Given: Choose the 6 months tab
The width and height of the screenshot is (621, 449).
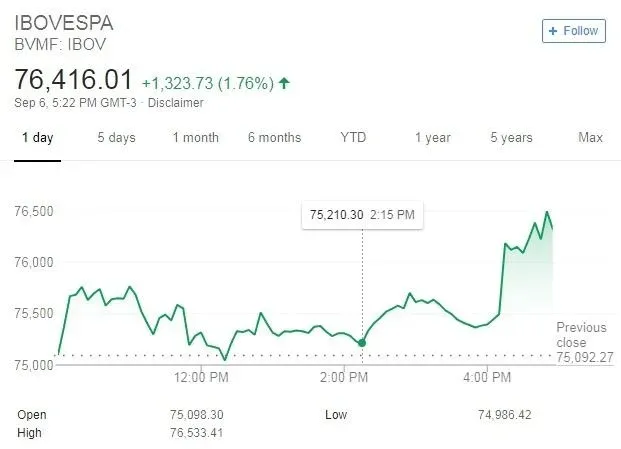Looking at the screenshot, I should click(273, 138).
